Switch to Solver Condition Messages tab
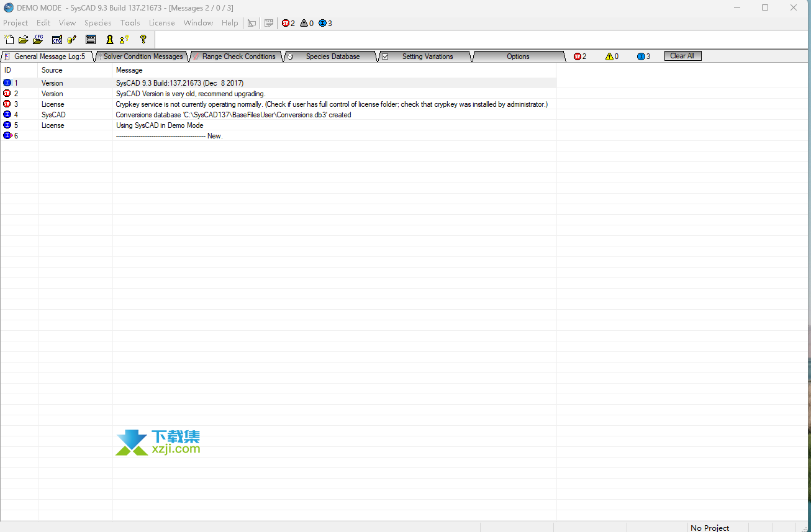Screen dimensions: 811x532 pyautogui.click(x=142, y=56)
